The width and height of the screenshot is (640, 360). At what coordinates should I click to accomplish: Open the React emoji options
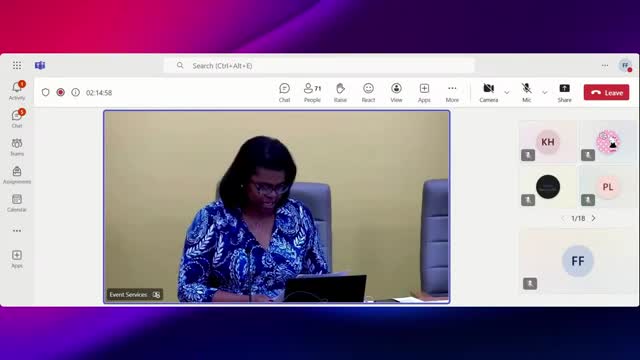tap(368, 93)
